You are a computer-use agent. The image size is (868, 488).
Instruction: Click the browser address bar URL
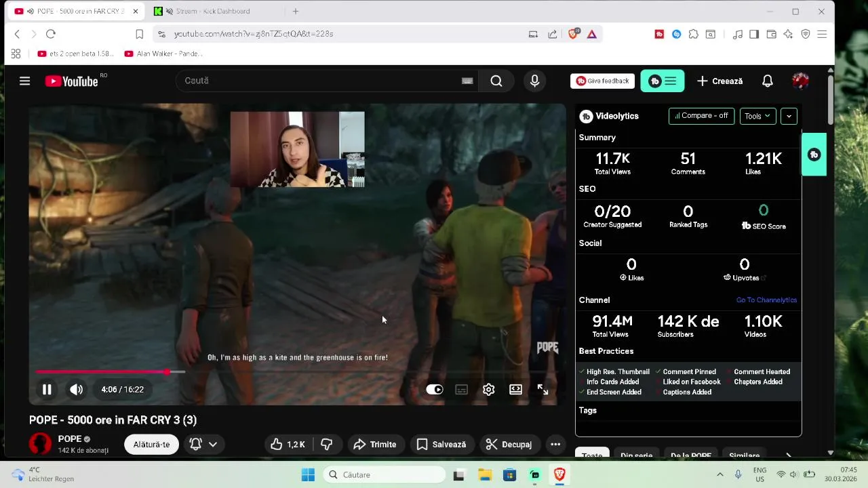pyautogui.click(x=254, y=34)
